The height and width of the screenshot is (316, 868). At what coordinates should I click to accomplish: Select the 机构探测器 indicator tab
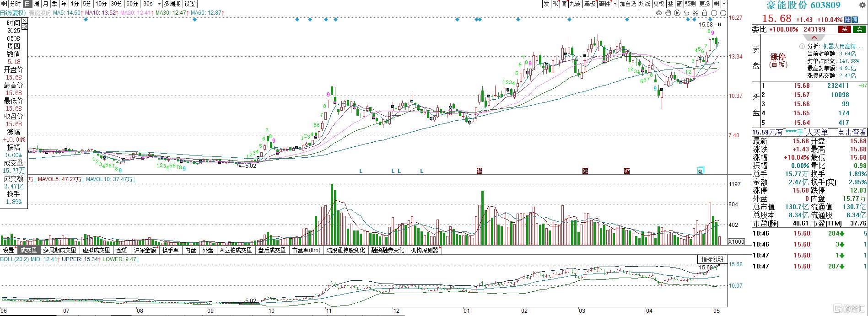point(424,250)
